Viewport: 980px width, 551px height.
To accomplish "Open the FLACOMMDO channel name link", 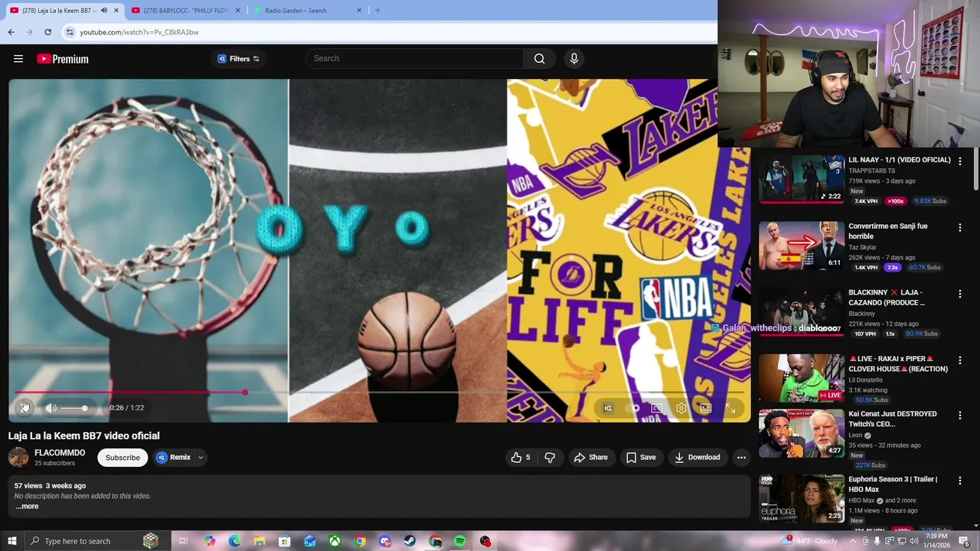I will tap(60, 452).
